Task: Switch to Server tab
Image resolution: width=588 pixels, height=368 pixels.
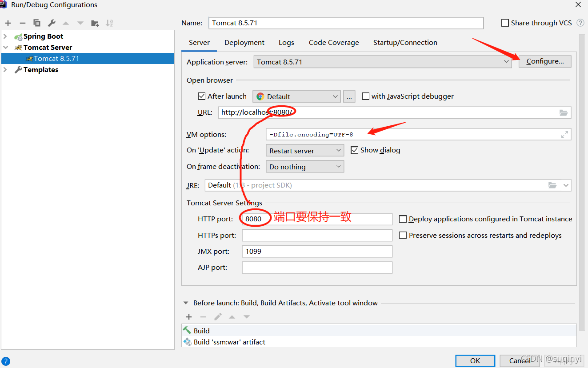Action: [x=199, y=43]
